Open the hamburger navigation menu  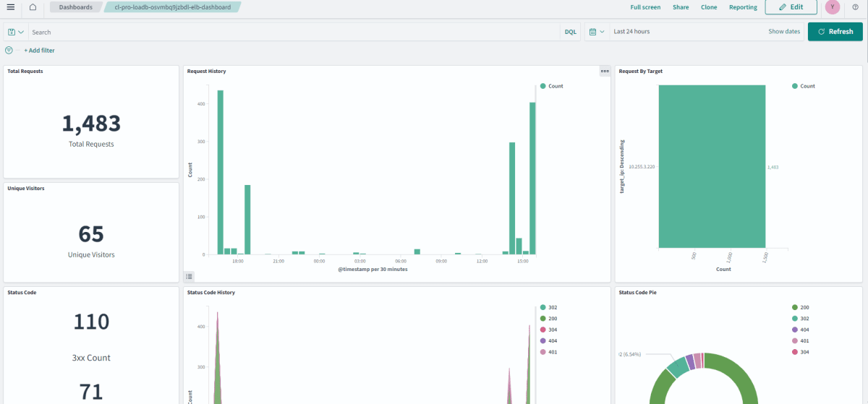(x=10, y=7)
